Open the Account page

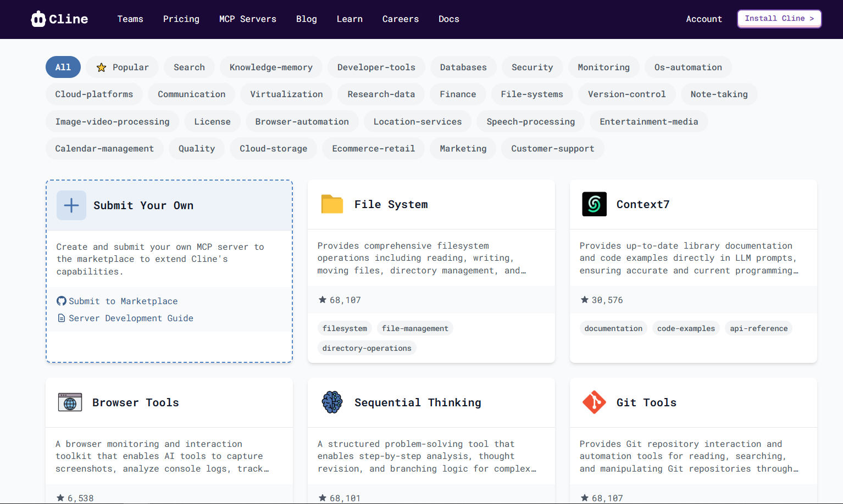(x=704, y=19)
